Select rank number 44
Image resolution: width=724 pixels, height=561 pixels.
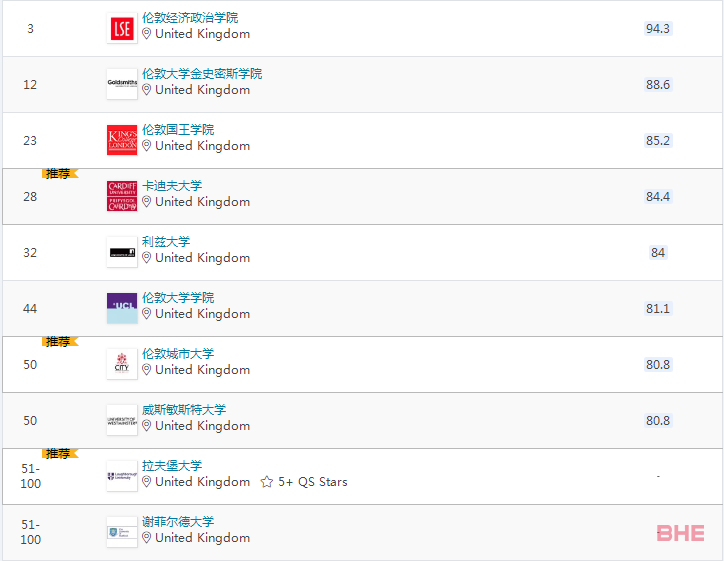(30, 308)
